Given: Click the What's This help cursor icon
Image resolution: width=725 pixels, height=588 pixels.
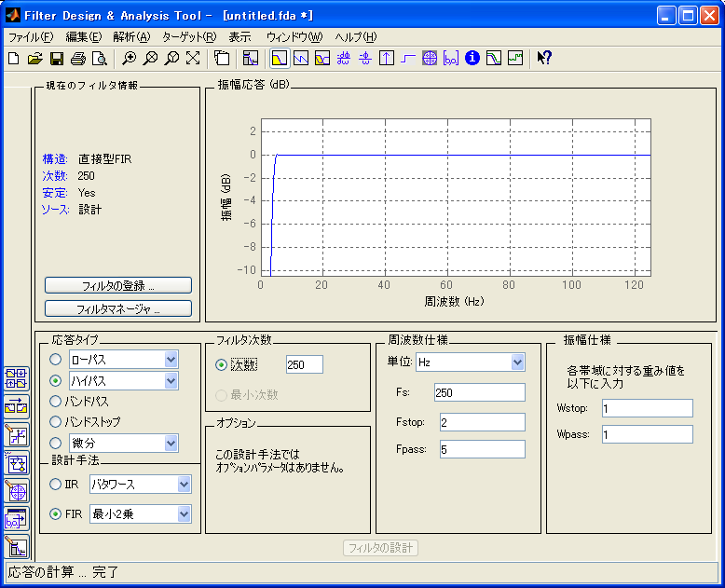Looking at the screenshot, I should [x=544, y=59].
